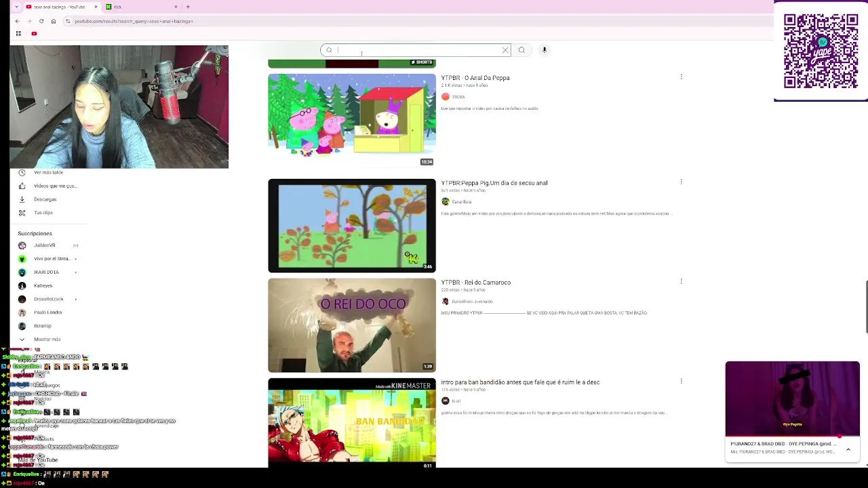Open the O Anal Da Peppa video thumbnail
The width and height of the screenshot is (868, 488).
pyautogui.click(x=352, y=120)
